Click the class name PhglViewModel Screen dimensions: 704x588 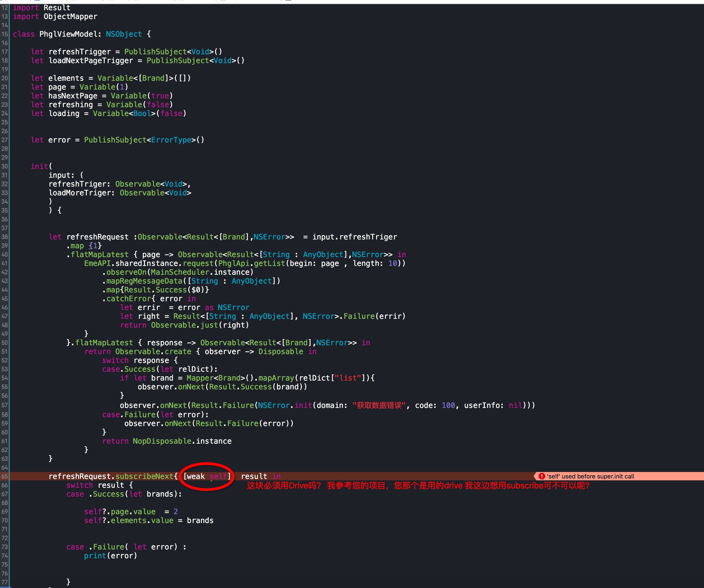click(x=68, y=34)
